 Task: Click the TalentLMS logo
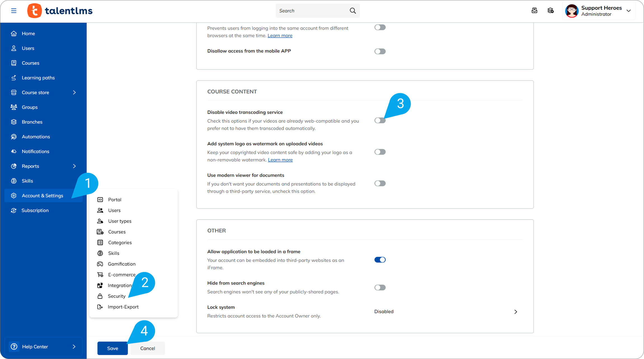point(60,11)
